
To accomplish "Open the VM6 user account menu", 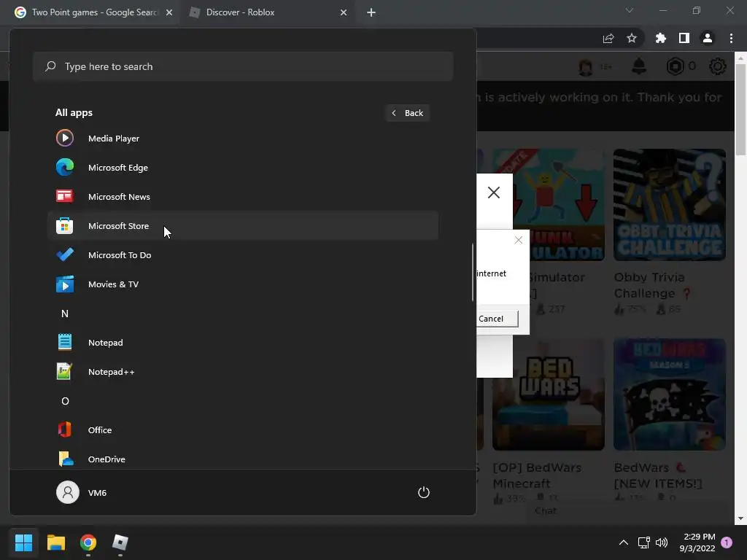I will (x=82, y=492).
